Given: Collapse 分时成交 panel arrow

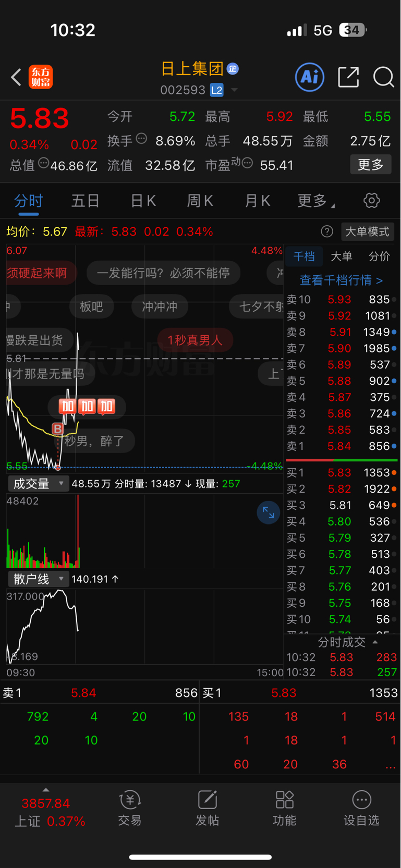Looking at the screenshot, I should pyautogui.click(x=375, y=642).
